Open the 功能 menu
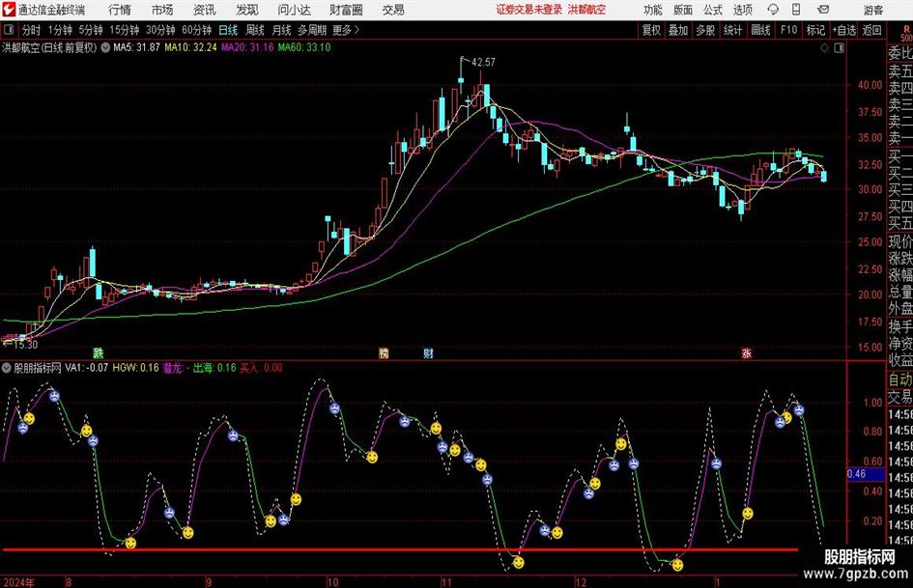 pyautogui.click(x=653, y=10)
